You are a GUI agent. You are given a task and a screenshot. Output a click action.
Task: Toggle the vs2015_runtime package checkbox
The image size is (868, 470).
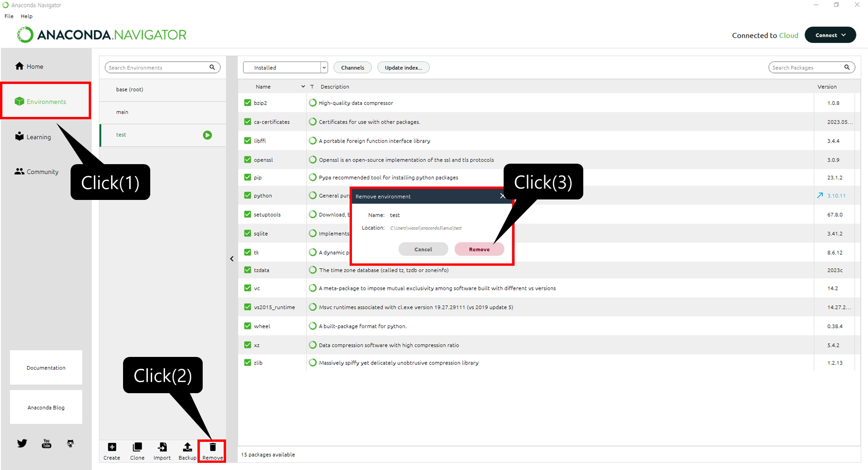tap(248, 307)
